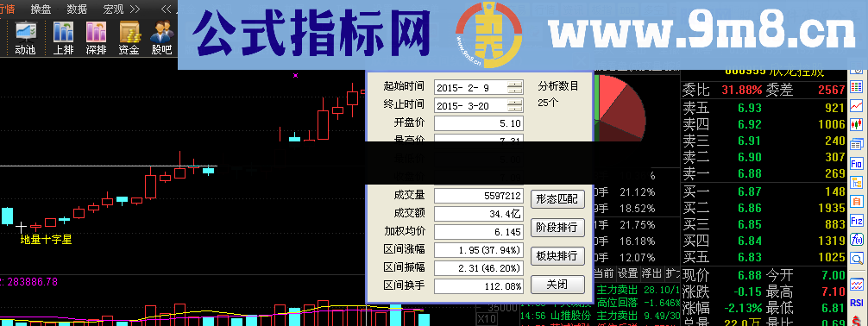
Task: Click the magenta x marker on chart
Action: 296,75
